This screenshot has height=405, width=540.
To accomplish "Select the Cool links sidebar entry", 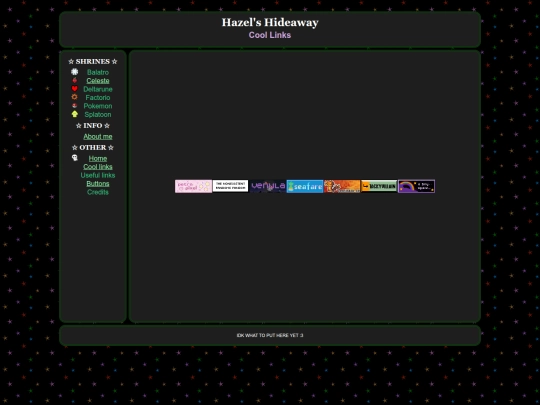I will [98, 167].
